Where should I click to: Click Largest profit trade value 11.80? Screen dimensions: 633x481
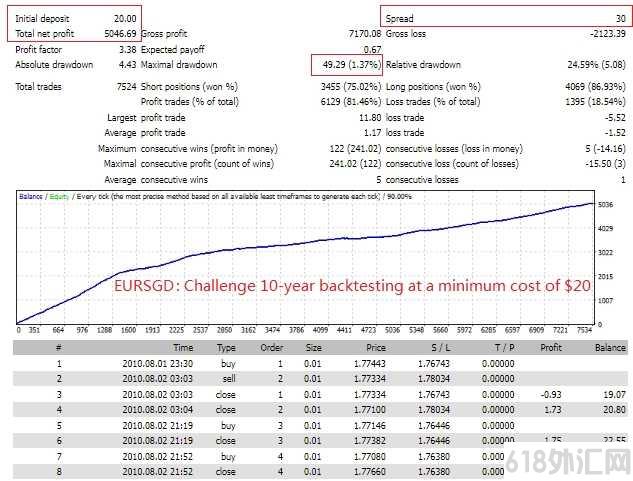[x=370, y=118]
